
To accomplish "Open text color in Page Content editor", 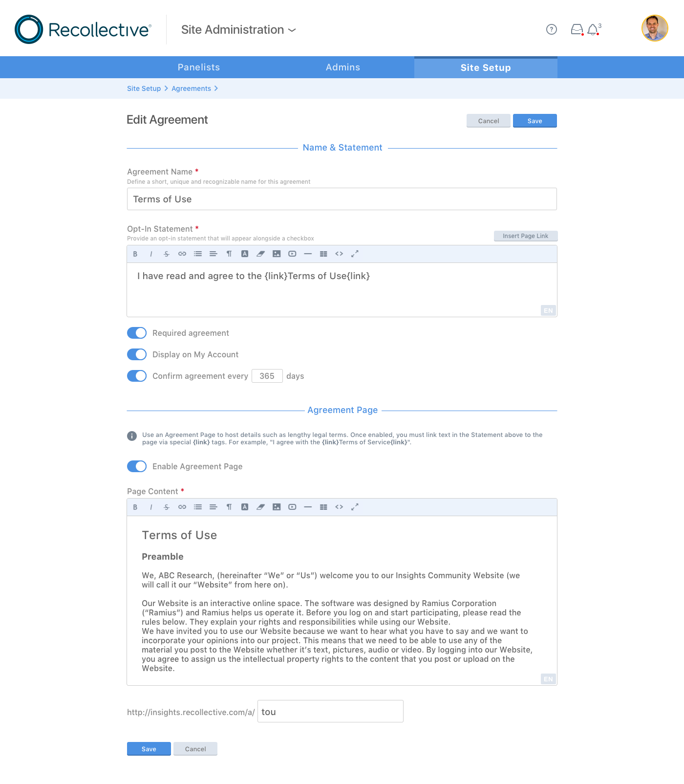I will tap(245, 507).
